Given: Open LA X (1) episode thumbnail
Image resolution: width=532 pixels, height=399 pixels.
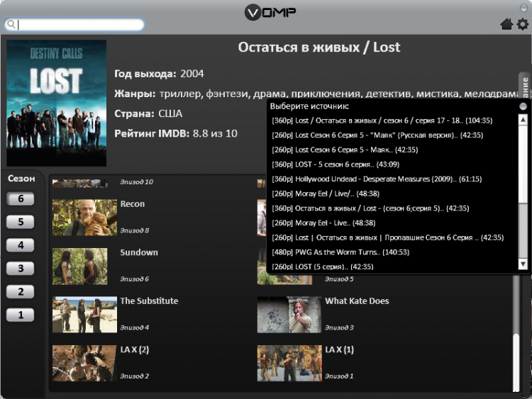Looking at the screenshot, I should click(289, 363).
